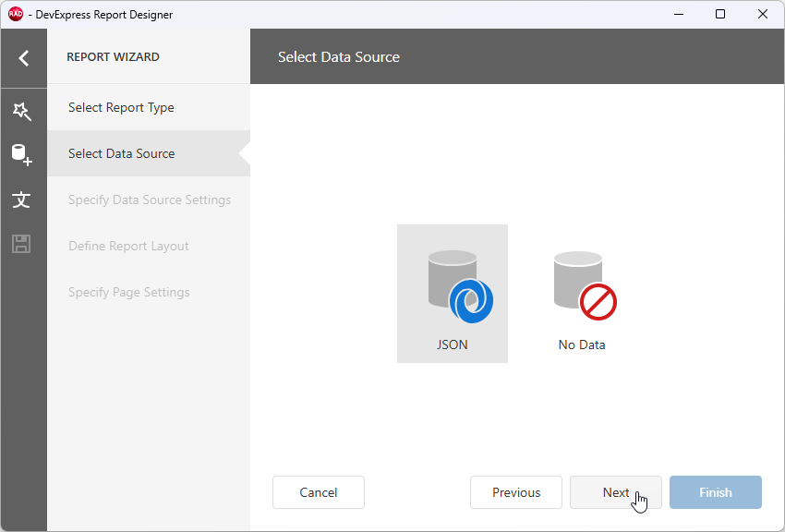Click the DevExpress logo in title bar
This screenshot has width=785, height=532.
click(13, 14)
